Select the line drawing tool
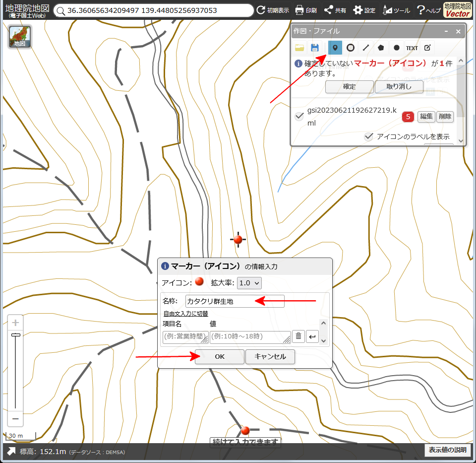This screenshot has width=476, height=463. point(366,48)
